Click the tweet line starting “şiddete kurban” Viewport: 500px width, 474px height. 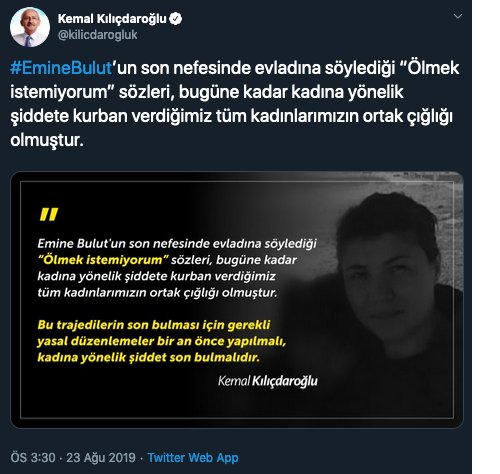pos(231,116)
